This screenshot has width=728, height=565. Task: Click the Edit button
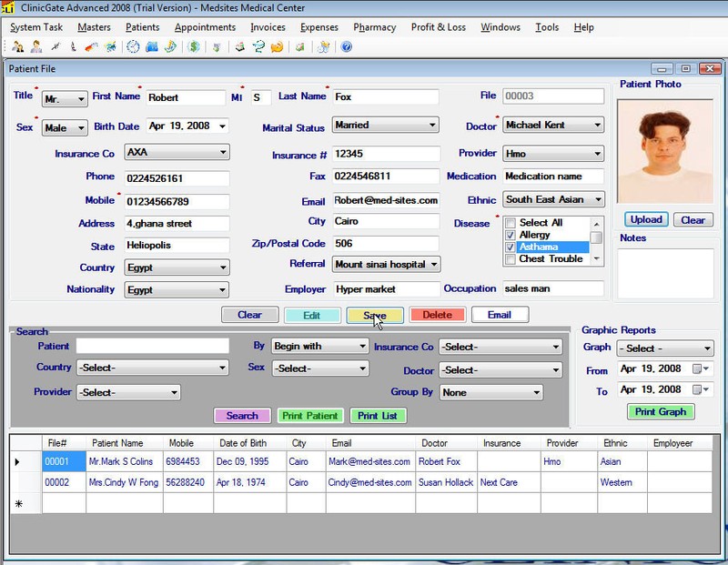(x=312, y=315)
